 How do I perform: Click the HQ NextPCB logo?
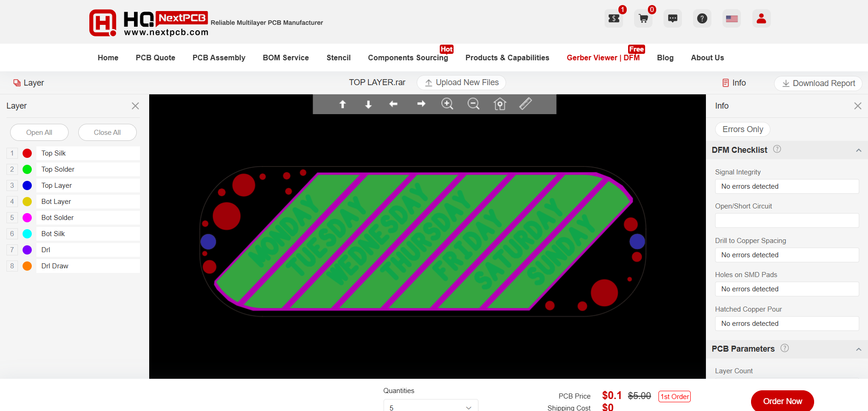(x=149, y=23)
